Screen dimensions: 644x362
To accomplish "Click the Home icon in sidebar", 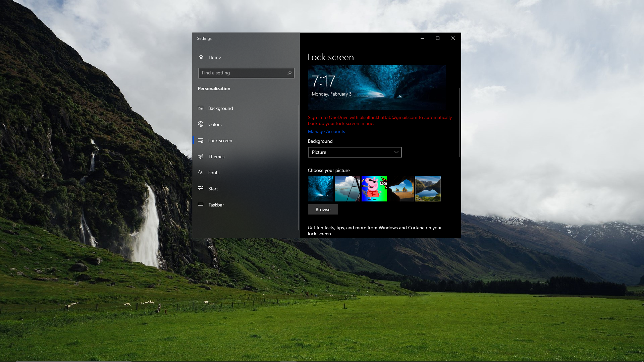I will coord(201,57).
